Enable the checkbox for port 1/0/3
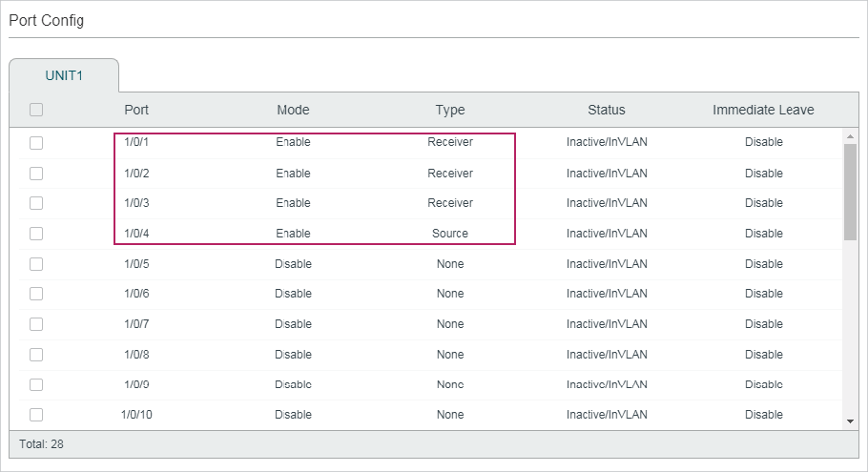This screenshot has width=868, height=472. pos(36,203)
